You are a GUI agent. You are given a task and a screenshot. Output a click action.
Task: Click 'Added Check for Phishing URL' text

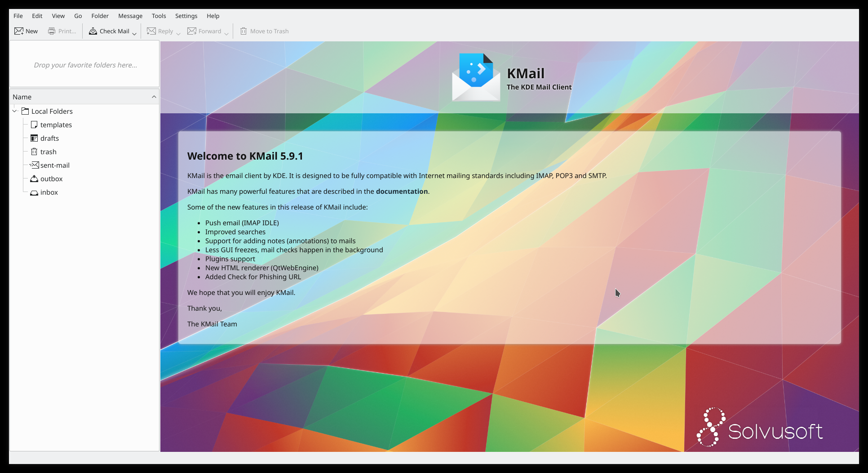pos(253,277)
